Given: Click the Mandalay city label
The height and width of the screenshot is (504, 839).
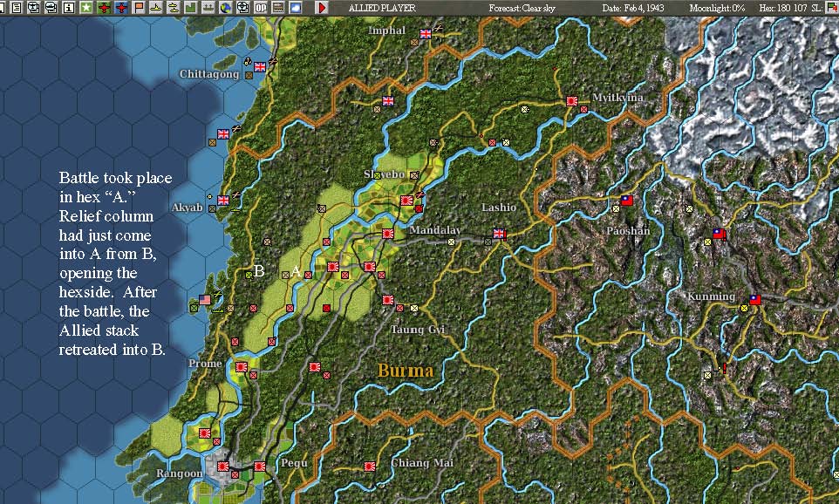Looking at the screenshot, I should tap(435, 230).
